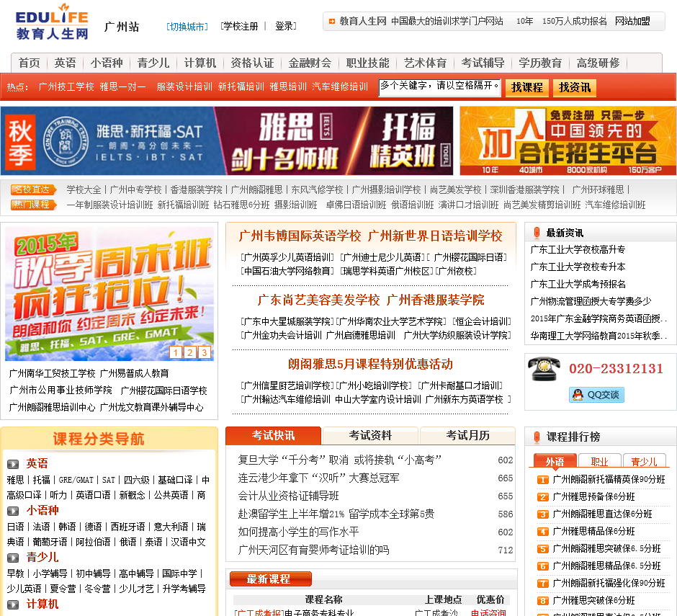677x616 pixels.
Task: Switch to the 考试快讯 tab
Action: click(273, 435)
